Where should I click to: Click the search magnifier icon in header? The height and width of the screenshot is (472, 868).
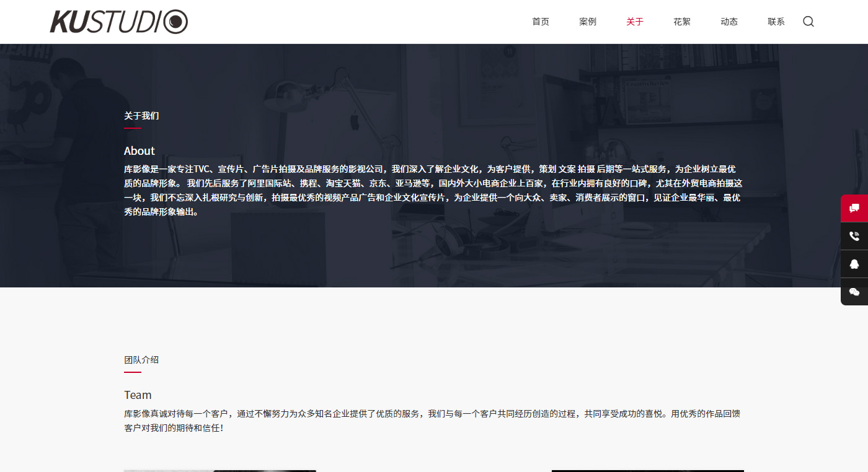pyautogui.click(x=808, y=22)
